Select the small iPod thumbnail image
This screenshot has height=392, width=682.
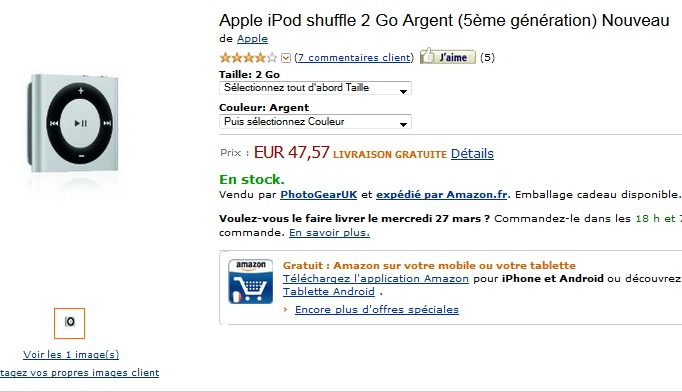[70, 323]
